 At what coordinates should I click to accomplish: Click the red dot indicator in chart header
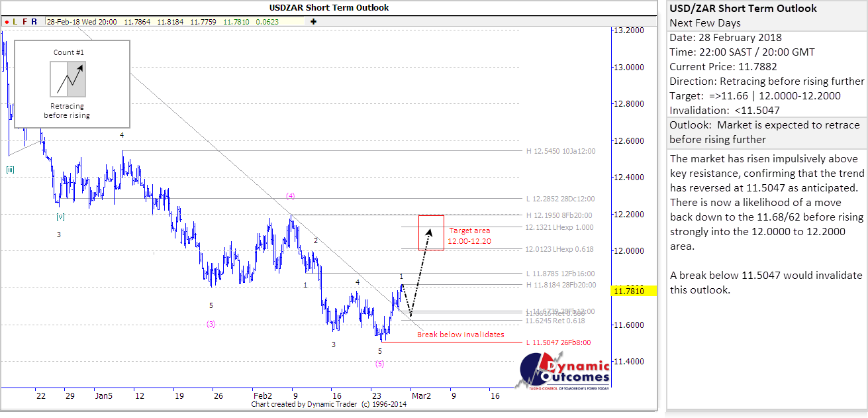5,22
